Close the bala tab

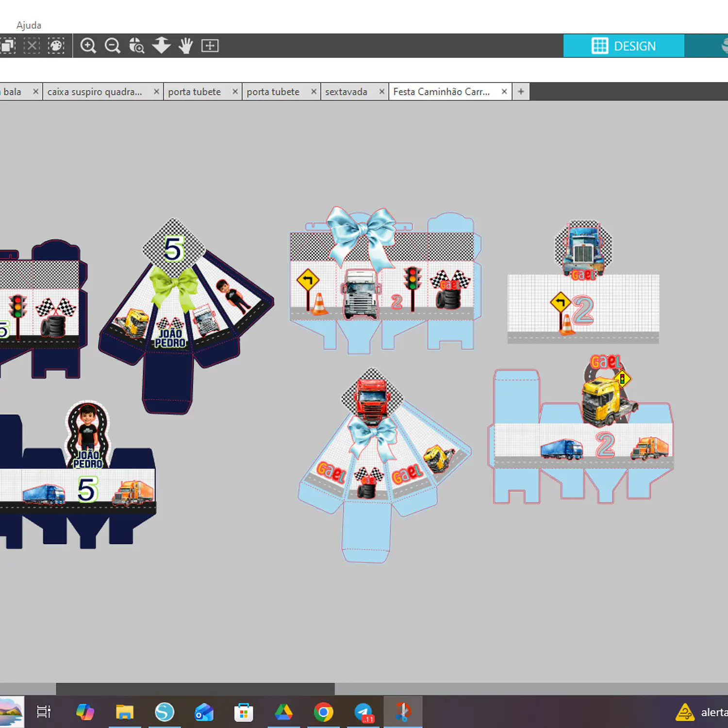pyautogui.click(x=35, y=91)
